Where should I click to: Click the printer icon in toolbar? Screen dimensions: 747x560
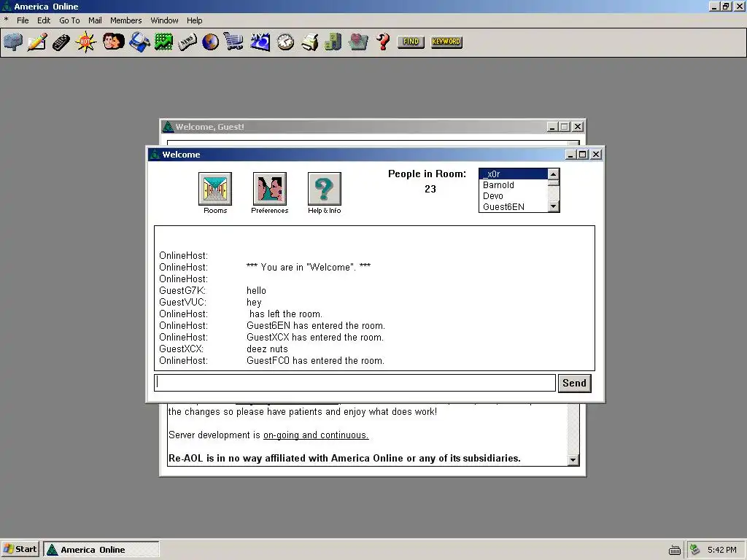[309, 42]
